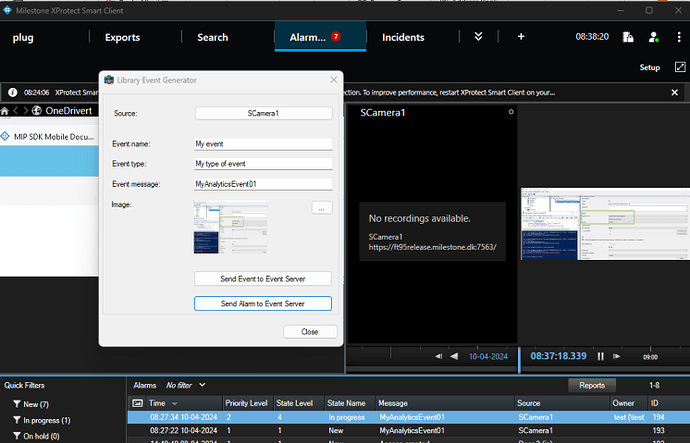Close the Library Event Generator dialog
Image resolution: width=690 pixels, height=443 pixels.
point(334,80)
